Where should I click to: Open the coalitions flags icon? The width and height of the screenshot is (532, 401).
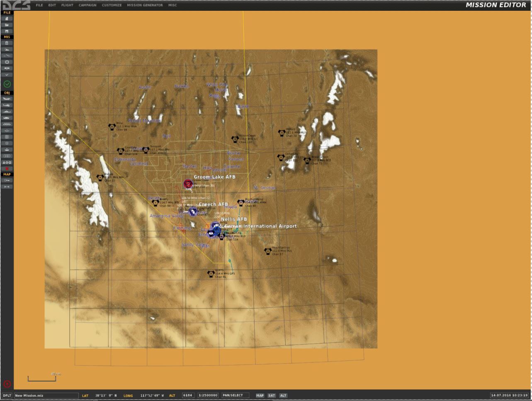tap(7, 68)
